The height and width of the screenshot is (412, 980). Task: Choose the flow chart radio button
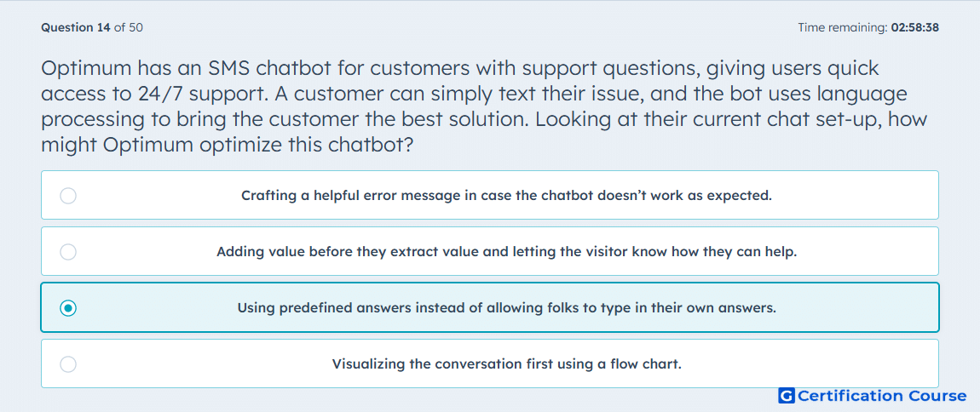click(x=68, y=364)
